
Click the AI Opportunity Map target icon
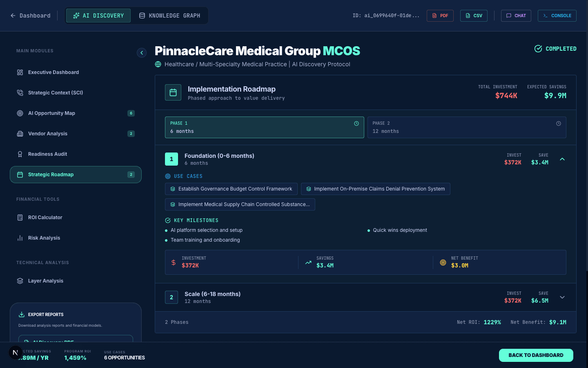[x=20, y=113]
